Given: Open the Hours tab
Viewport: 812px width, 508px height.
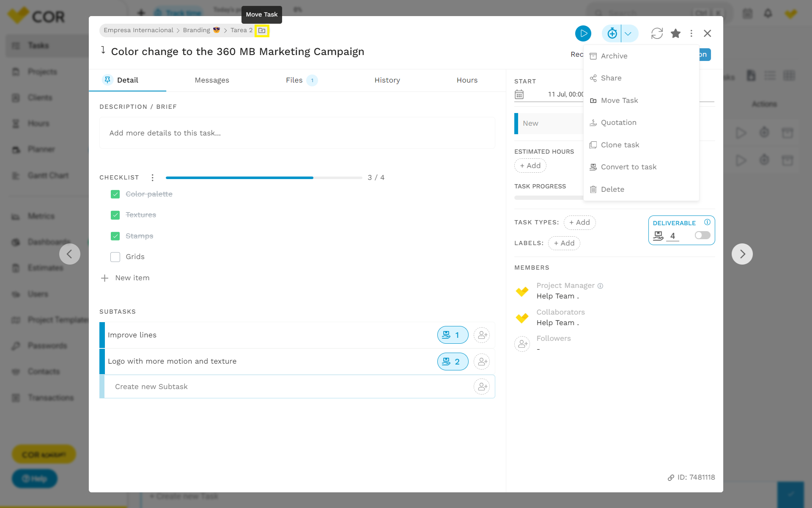Looking at the screenshot, I should (x=467, y=80).
